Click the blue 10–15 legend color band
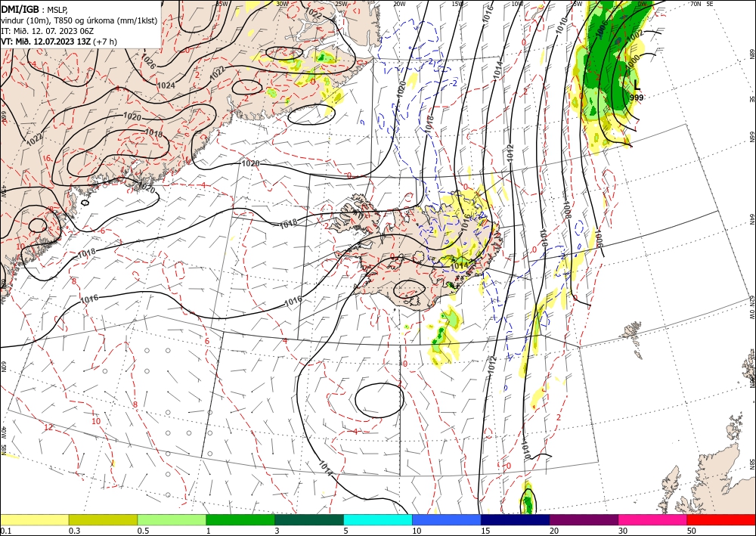Screen dimensions: 756x536 pos(447,519)
